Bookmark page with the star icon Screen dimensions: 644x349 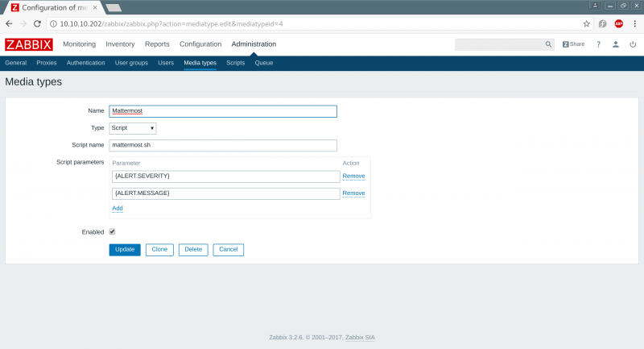587,24
